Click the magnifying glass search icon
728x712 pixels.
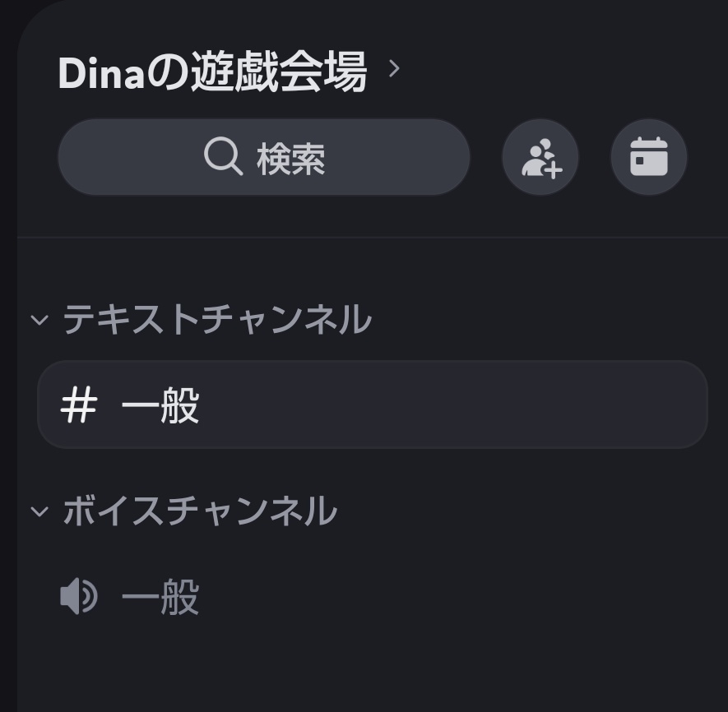click(223, 156)
